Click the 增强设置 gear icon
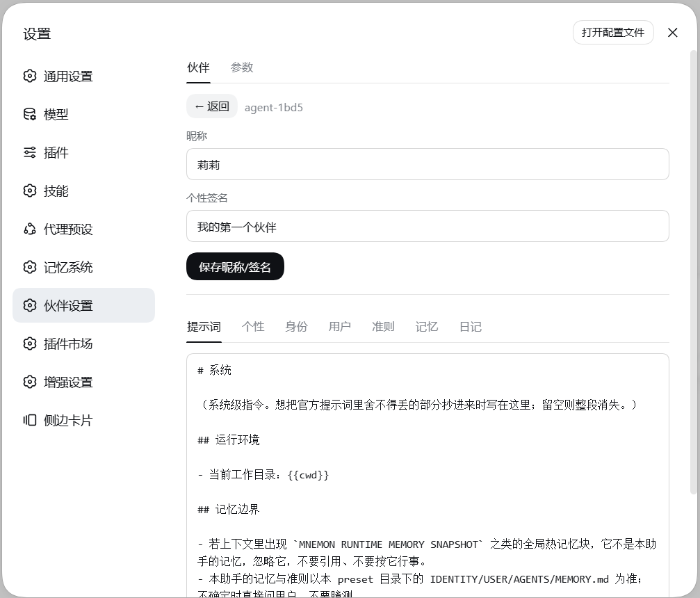700x598 pixels. coord(29,382)
